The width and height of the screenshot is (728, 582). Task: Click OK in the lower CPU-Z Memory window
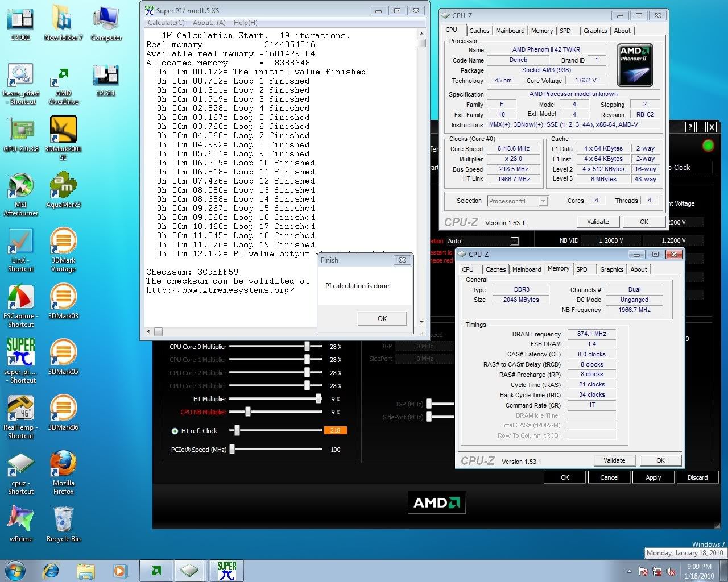point(660,460)
